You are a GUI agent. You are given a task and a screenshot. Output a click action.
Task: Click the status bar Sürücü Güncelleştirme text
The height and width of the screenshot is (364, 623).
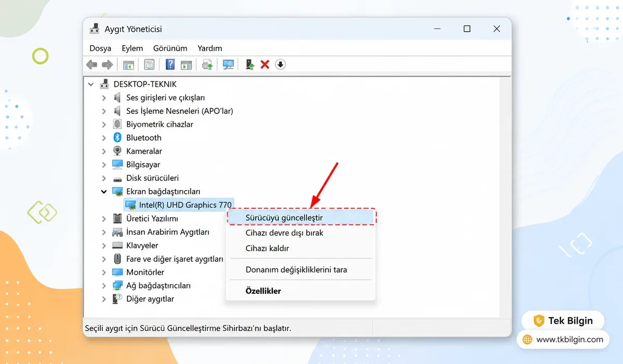188,328
